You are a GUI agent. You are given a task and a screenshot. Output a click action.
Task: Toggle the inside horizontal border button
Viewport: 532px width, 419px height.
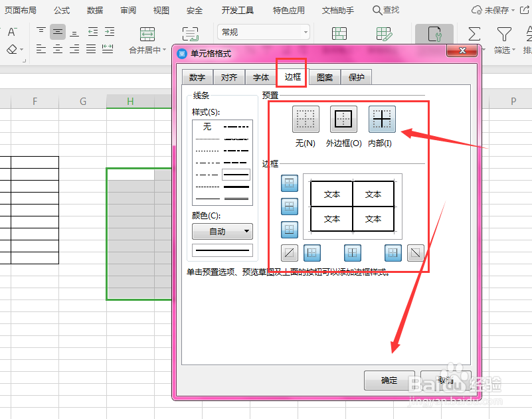click(x=290, y=207)
